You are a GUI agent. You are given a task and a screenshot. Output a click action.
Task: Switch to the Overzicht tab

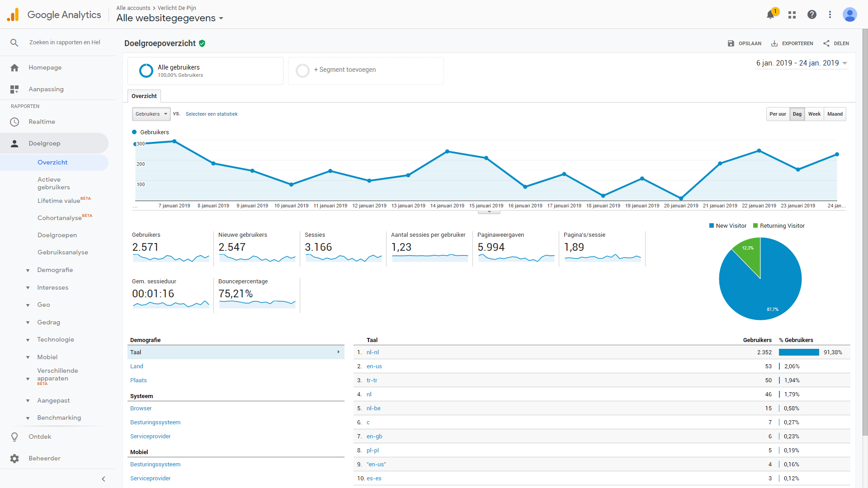click(144, 96)
